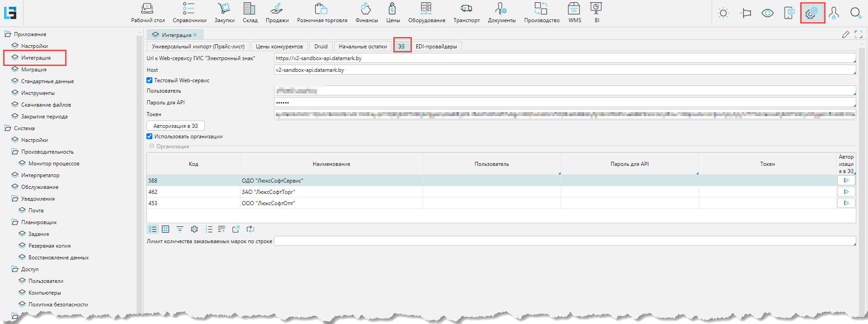The image size is (868, 324).
Task: Click the Лимит количества заказываемых марок field
Action: click(x=564, y=241)
